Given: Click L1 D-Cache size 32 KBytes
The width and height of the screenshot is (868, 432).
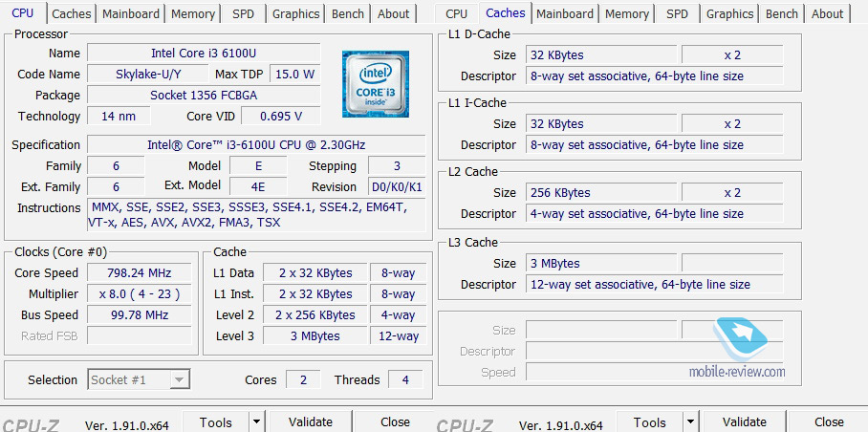Looking at the screenshot, I should click(601, 55).
